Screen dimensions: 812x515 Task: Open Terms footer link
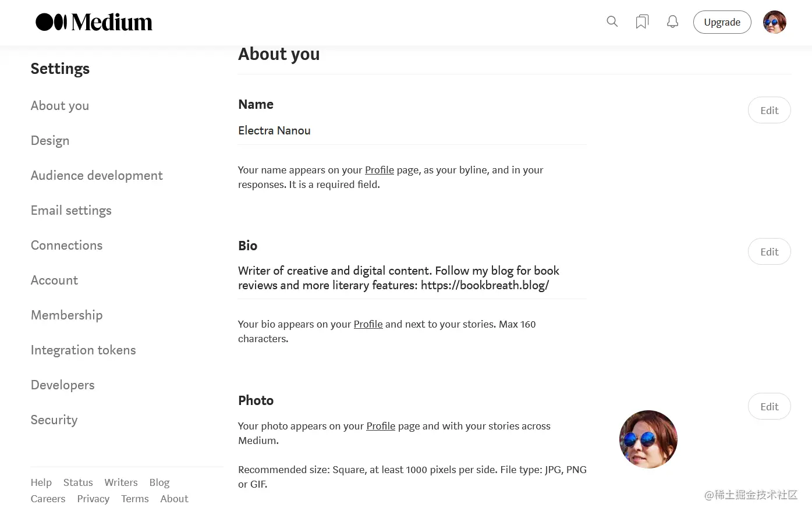135,499
